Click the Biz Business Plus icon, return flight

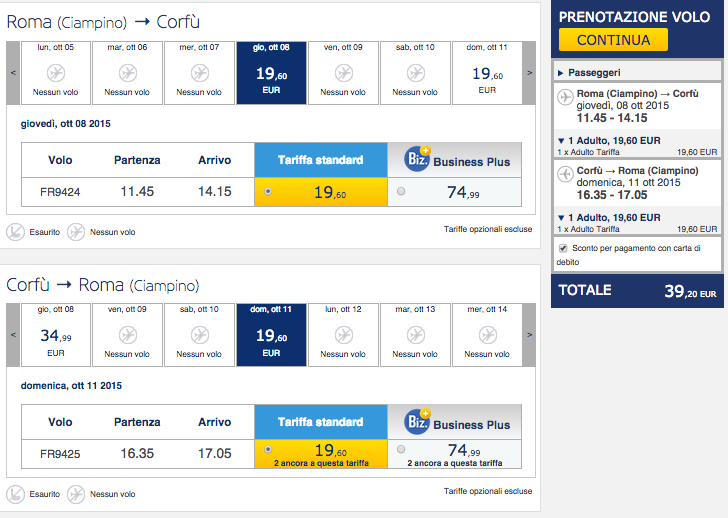(418, 423)
